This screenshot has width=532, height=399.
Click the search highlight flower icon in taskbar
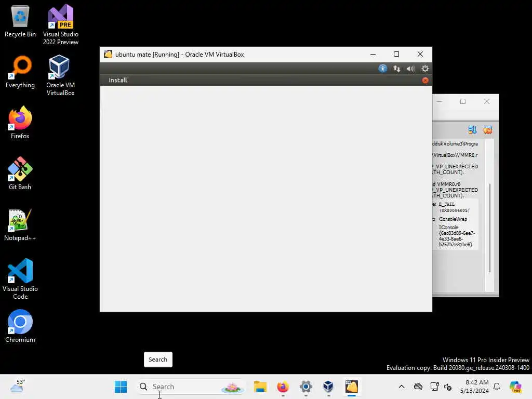coord(232,387)
